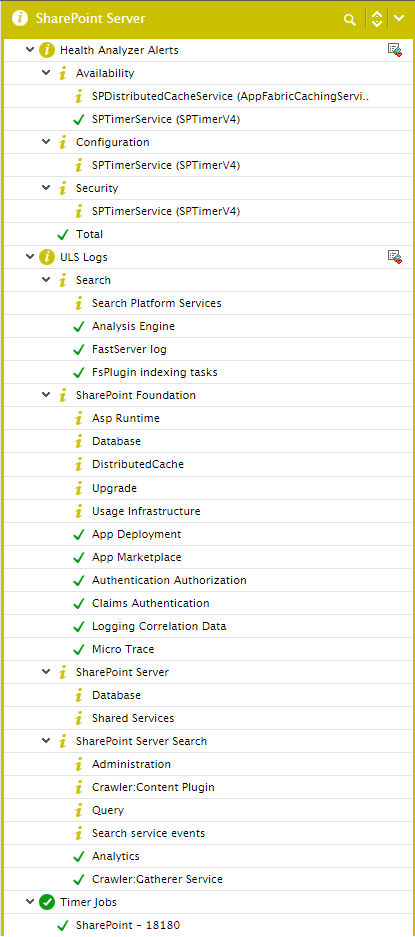Select SPTimerService under Availability
The width and height of the screenshot is (415, 937).
208,120
